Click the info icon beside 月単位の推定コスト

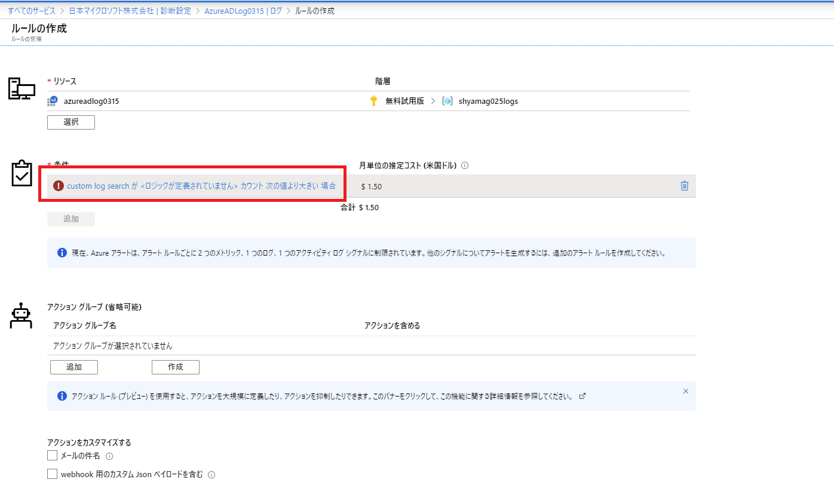pyautogui.click(x=465, y=165)
